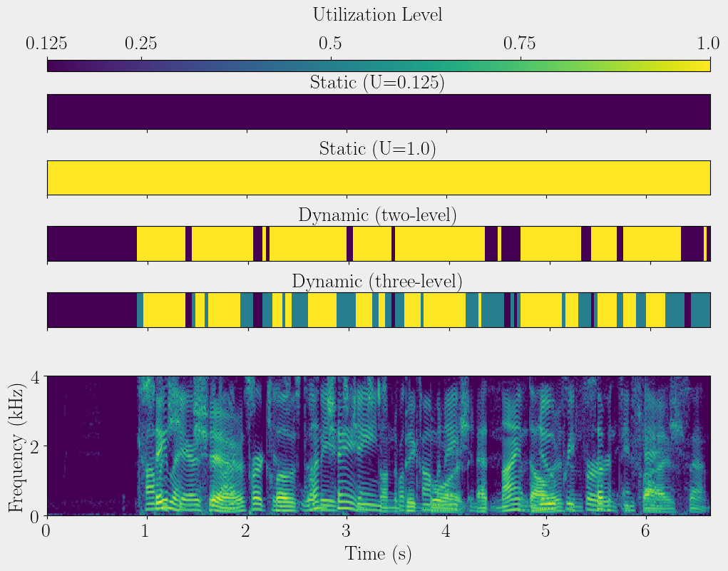Click the 'Dynamic (three-level)' plot title
The image size is (728, 571).
tap(377, 281)
